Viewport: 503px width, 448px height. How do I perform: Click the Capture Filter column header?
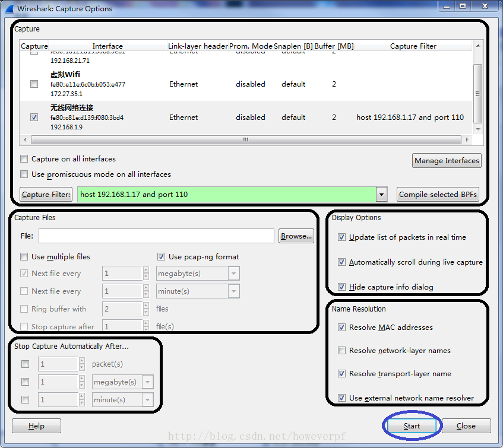click(x=413, y=46)
